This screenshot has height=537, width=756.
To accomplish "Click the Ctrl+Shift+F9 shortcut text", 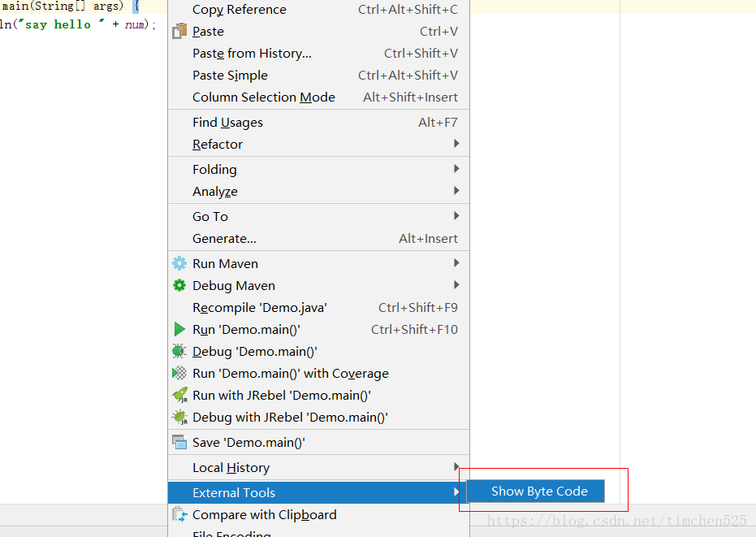I will coord(418,308).
